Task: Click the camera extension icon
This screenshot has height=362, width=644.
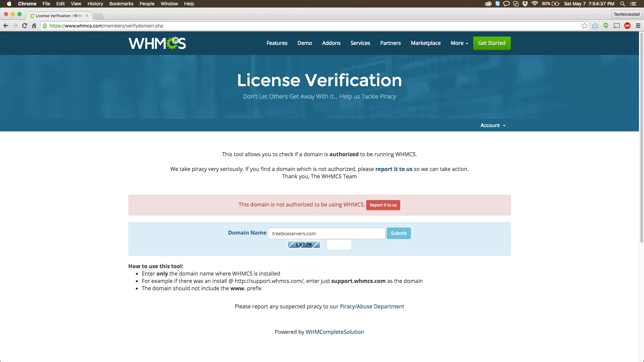Action: (x=595, y=26)
